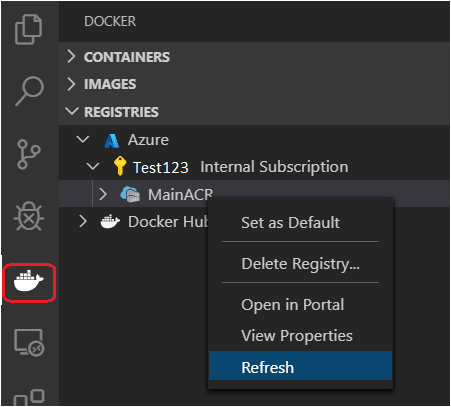The height and width of the screenshot is (407, 451).
Task: Select the Test123 subscription label
Action: click(x=161, y=167)
